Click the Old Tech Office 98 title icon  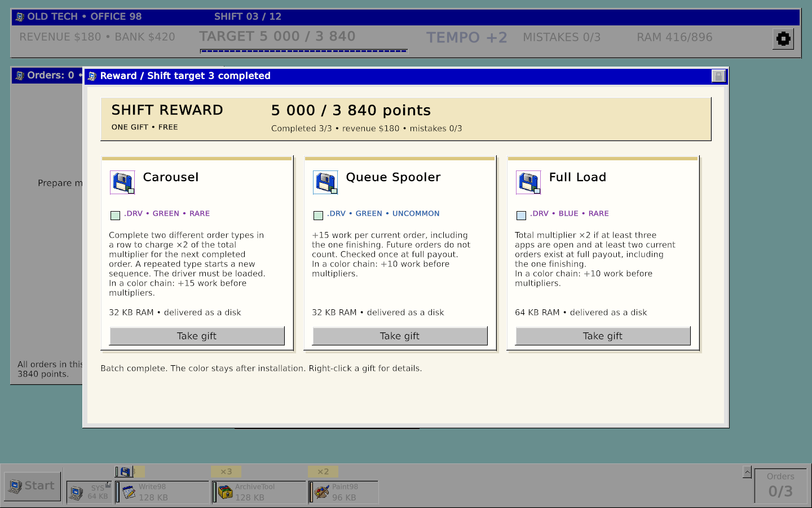point(20,17)
